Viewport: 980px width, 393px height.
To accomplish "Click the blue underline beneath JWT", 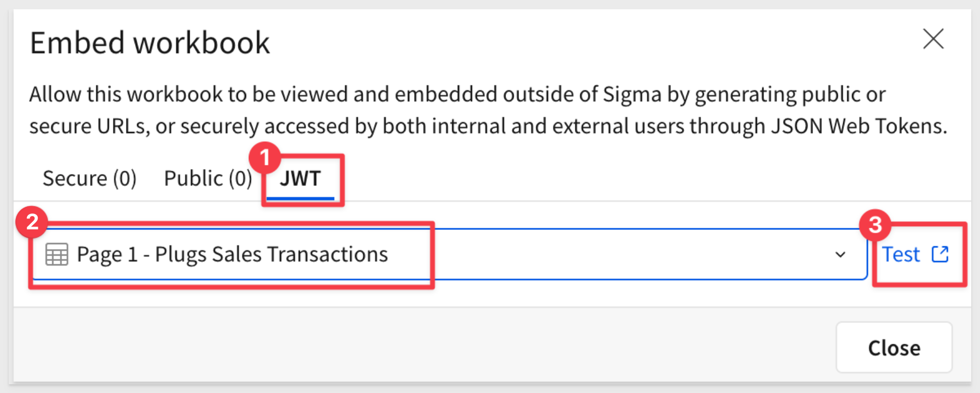I will coord(306,198).
